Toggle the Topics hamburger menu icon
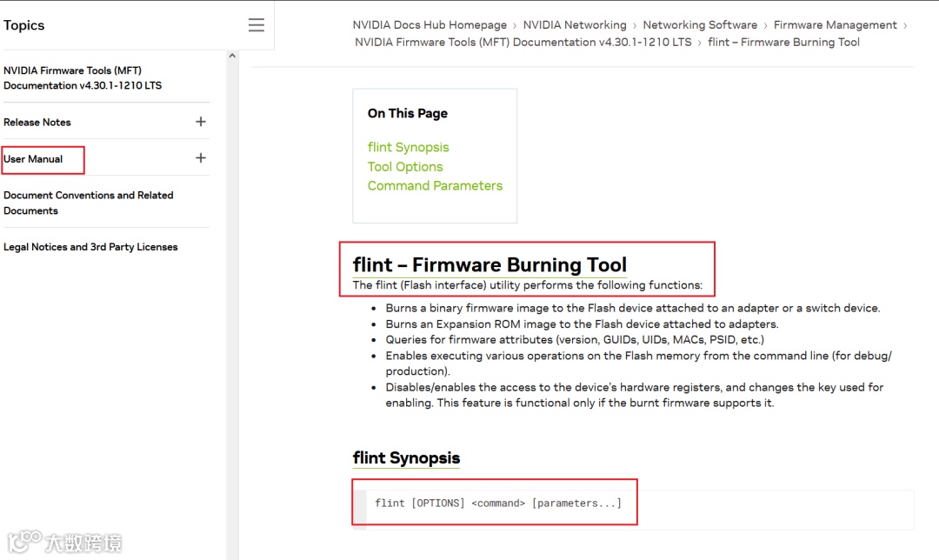Screen dimensions: 939x560 256,24
